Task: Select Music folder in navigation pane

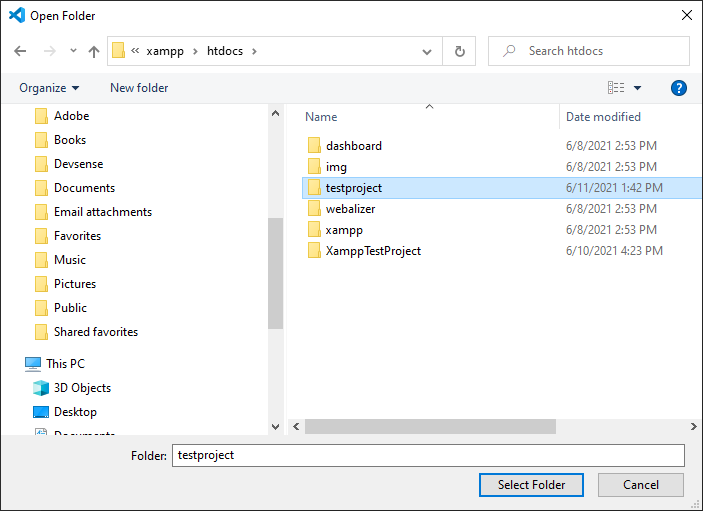Action: point(69,260)
